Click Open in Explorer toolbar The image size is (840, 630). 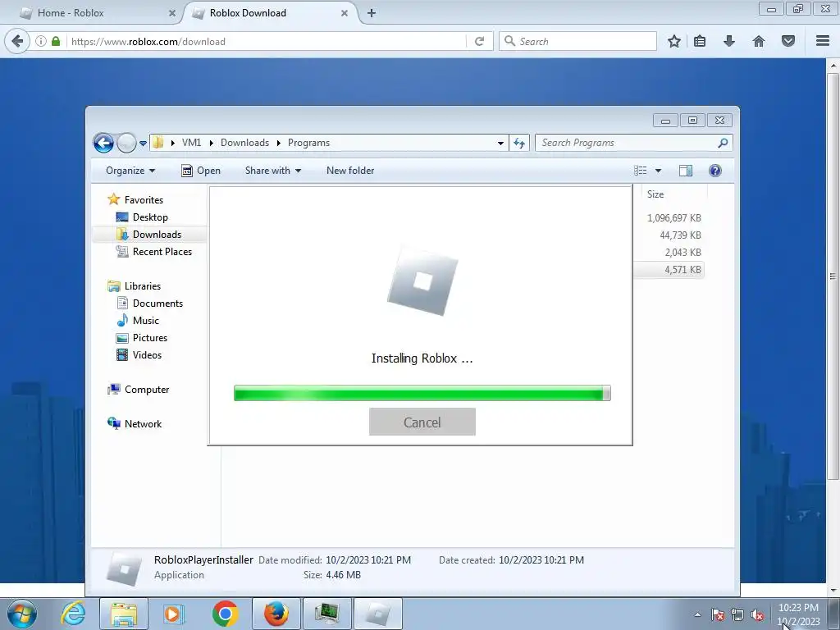click(x=201, y=171)
